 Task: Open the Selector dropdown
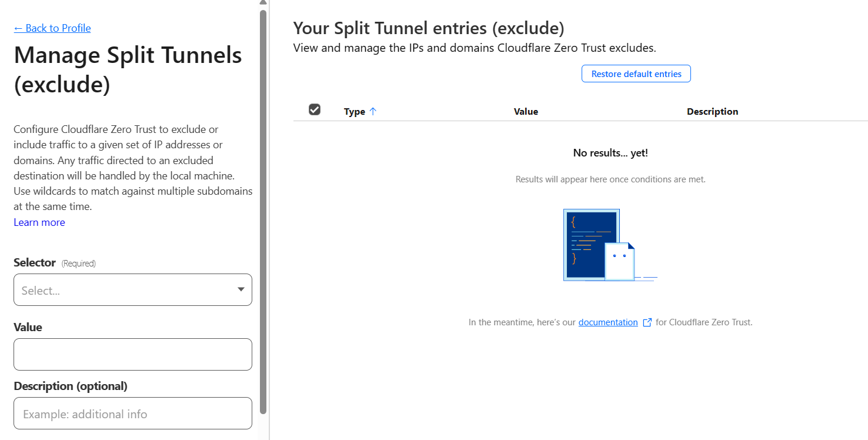point(132,290)
